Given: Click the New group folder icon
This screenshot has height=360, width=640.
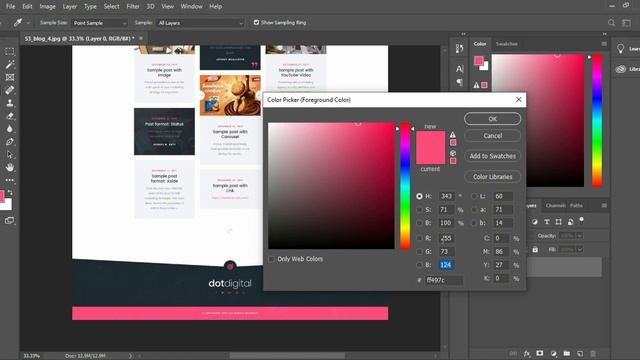Looking at the screenshot, I should (x=567, y=353).
